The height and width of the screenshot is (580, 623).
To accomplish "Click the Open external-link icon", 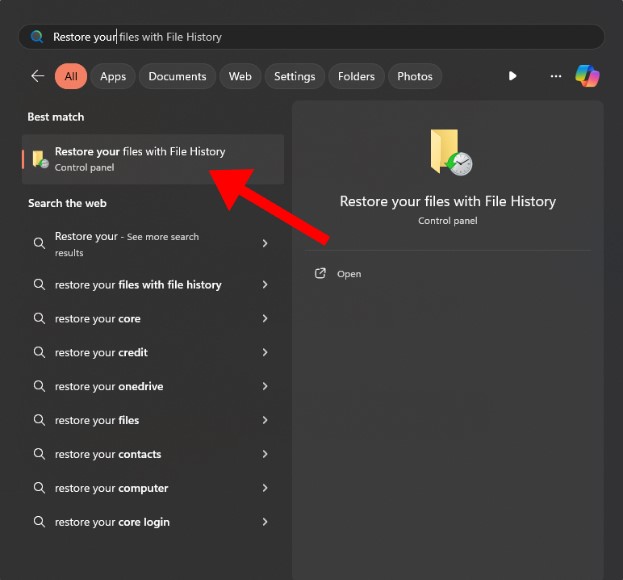I will tap(320, 273).
